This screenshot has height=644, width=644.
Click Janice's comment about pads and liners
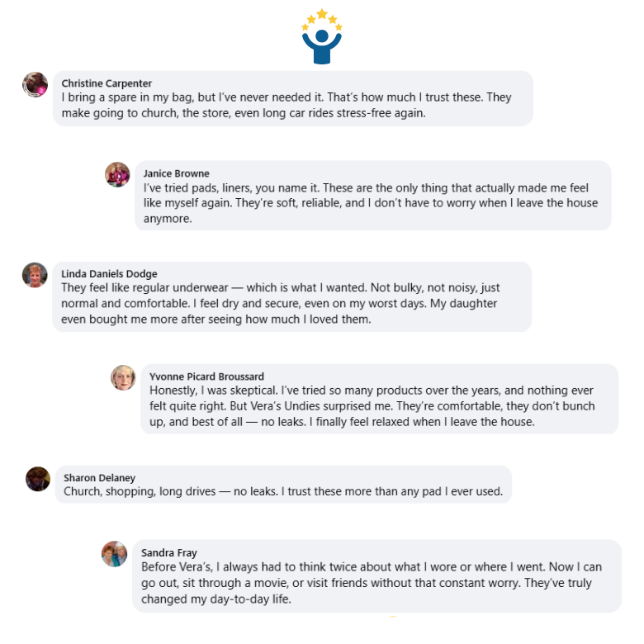tap(371, 203)
